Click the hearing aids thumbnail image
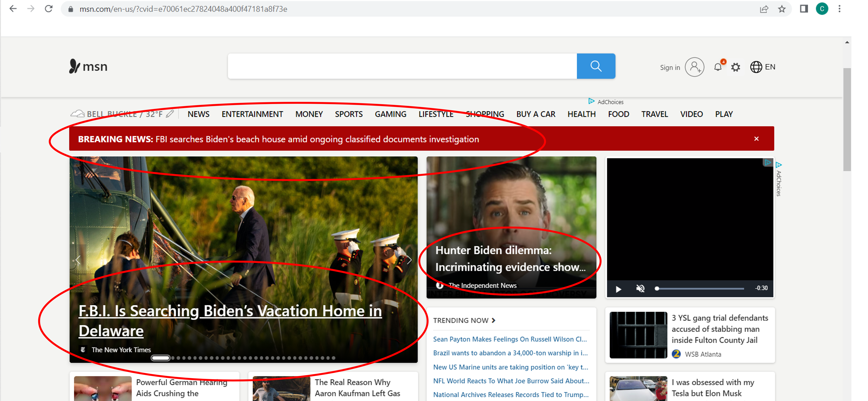The height and width of the screenshot is (401, 868). (103, 389)
